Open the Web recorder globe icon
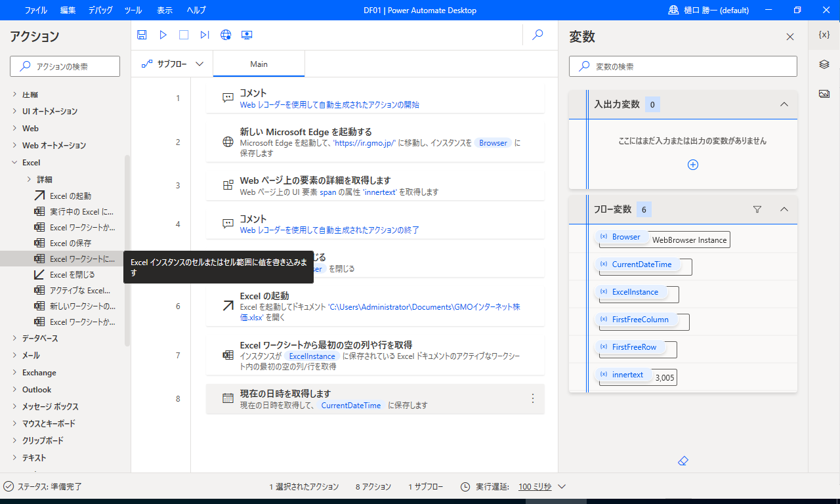 226,35
